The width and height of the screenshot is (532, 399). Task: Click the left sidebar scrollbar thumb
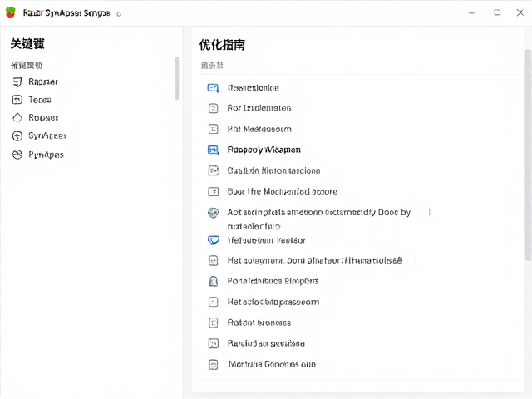click(x=177, y=78)
